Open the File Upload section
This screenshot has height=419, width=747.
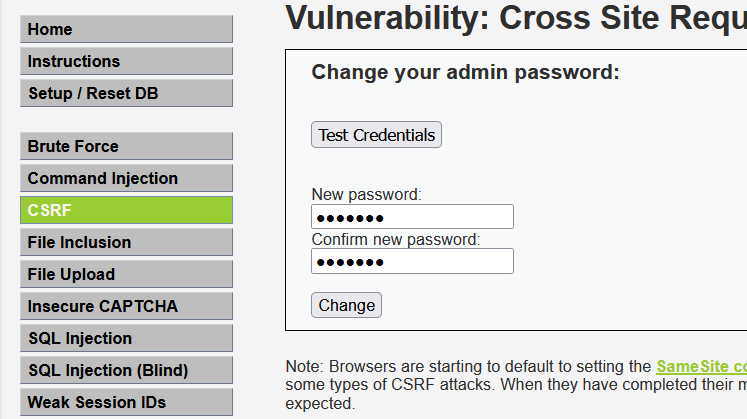tap(126, 274)
